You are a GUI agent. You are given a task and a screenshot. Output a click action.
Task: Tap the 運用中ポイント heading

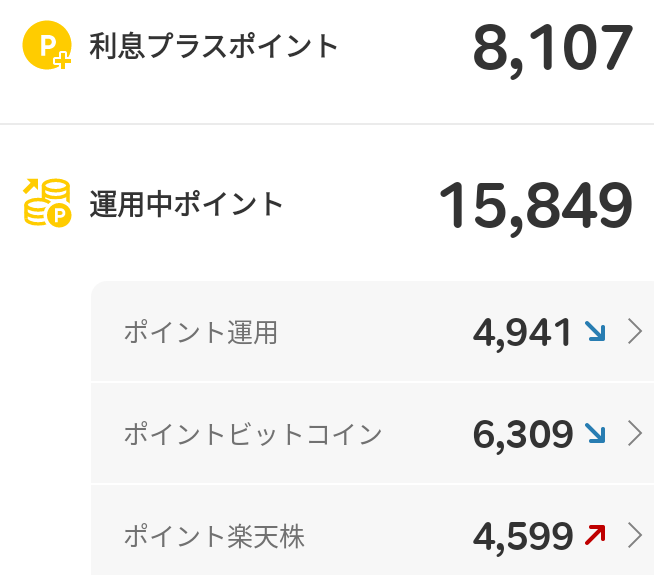coord(186,204)
